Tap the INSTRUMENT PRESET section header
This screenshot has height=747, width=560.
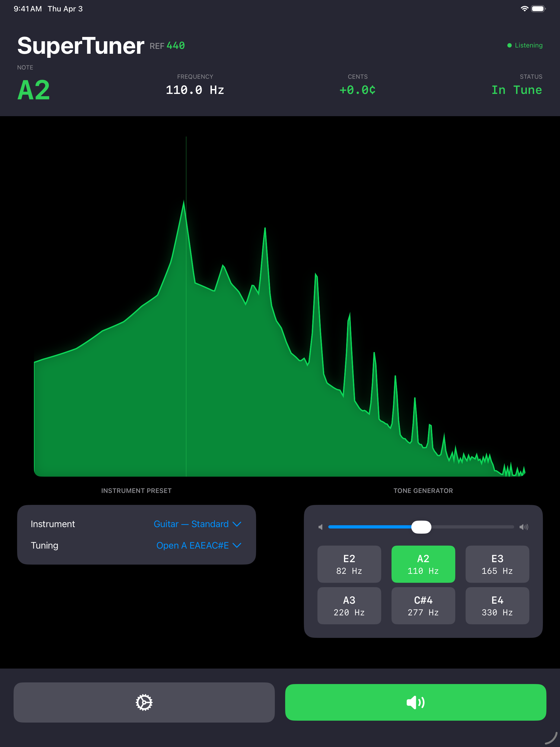tap(136, 491)
